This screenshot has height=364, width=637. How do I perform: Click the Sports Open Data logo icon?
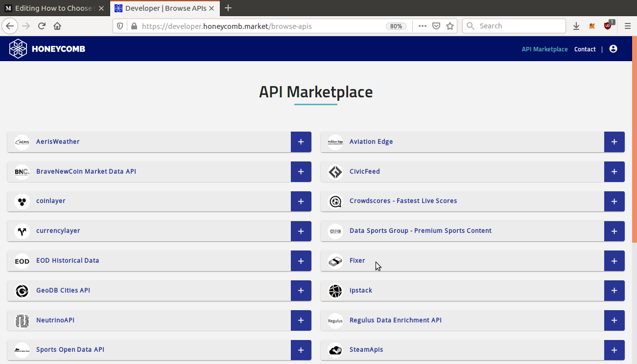click(22, 350)
